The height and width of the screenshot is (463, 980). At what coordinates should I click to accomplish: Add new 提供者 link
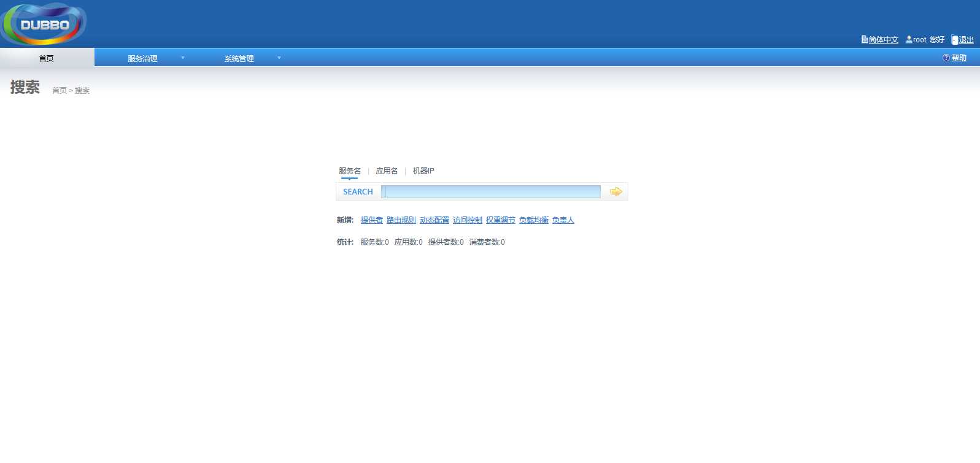coord(372,220)
